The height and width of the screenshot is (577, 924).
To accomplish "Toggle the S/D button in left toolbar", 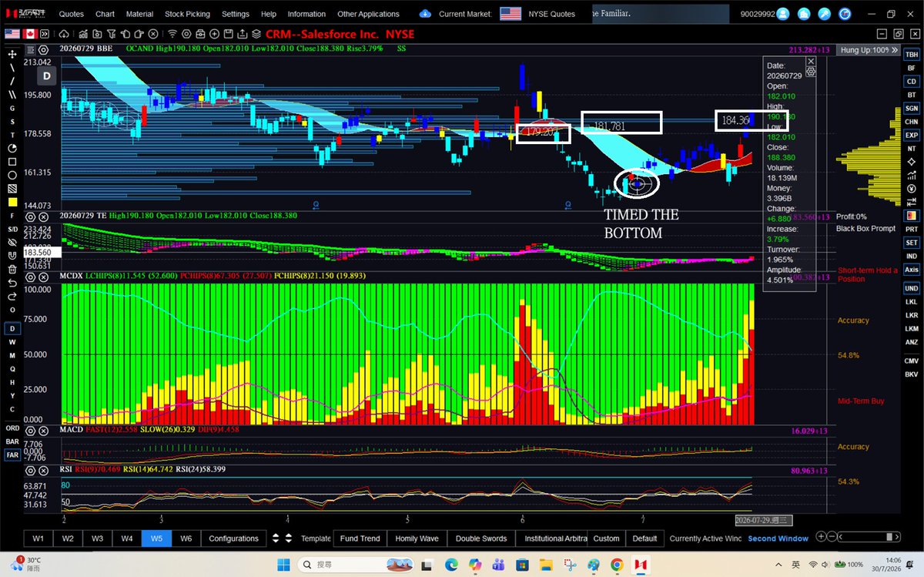I will [x=12, y=229].
